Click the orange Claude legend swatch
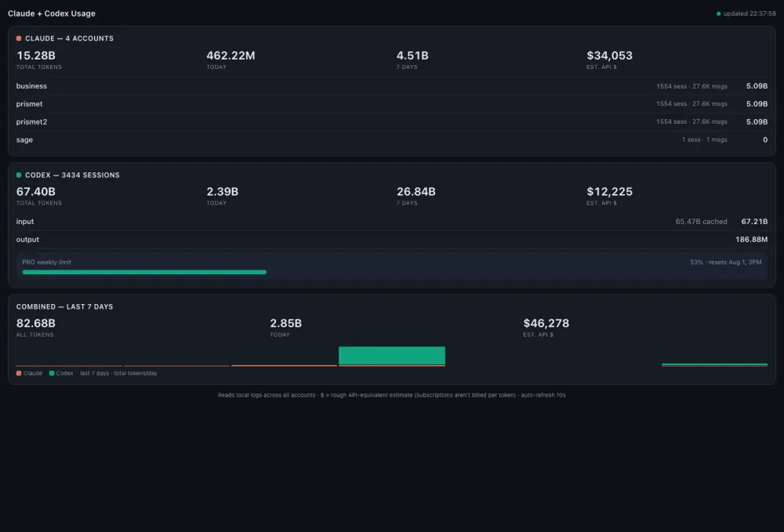 (x=19, y=373)
